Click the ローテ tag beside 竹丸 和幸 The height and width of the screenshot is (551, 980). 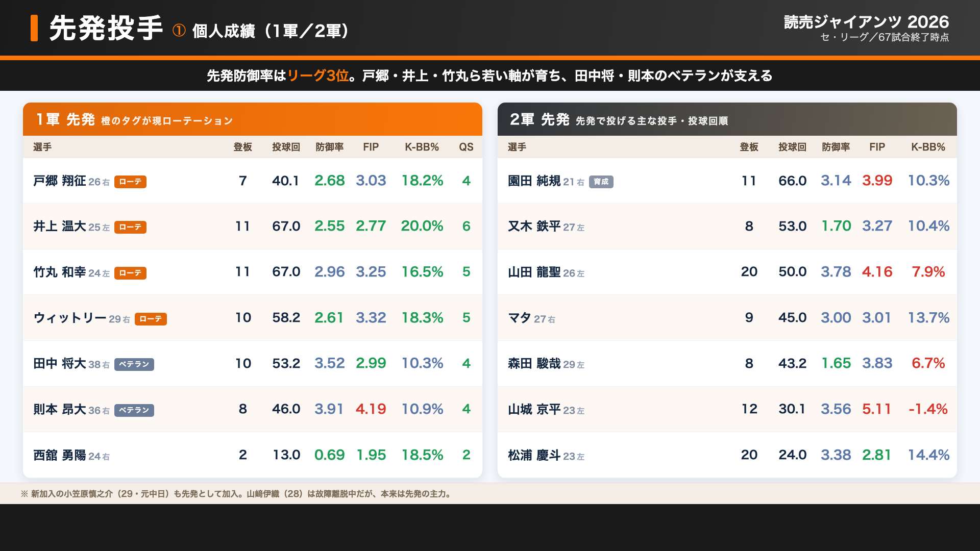click(x=130, y=273)
